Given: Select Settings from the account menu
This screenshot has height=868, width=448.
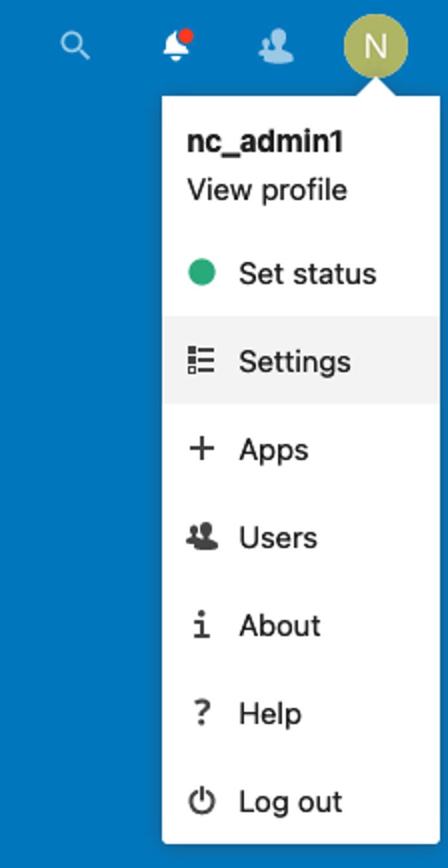Looking at the screenshot, I should pos(295,362).
